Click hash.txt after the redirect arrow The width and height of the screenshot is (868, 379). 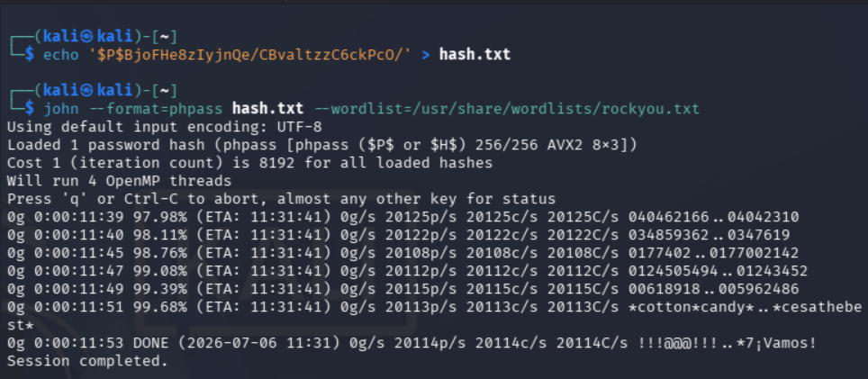475,55
